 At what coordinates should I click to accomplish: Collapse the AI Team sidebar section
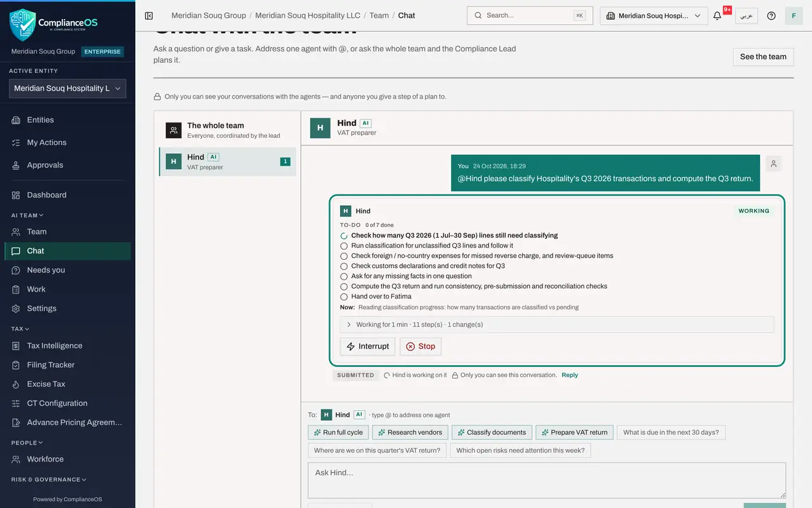27,215
